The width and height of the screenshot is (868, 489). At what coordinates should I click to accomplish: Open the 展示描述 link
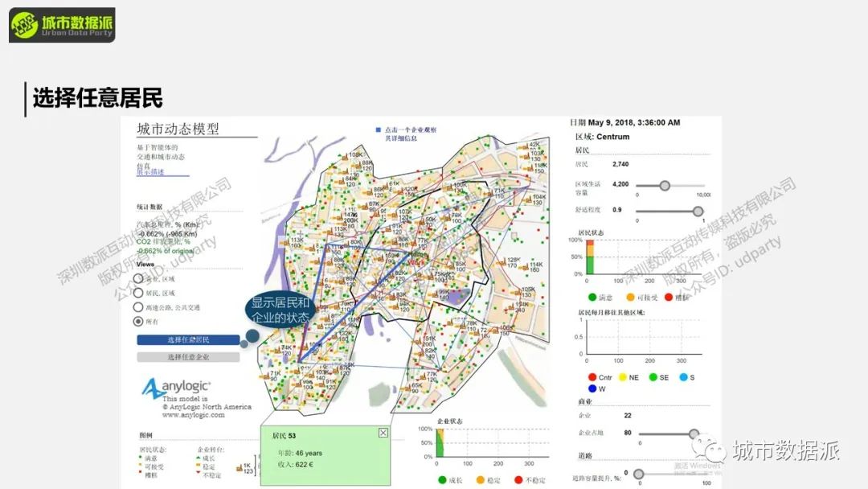(150, 171)
